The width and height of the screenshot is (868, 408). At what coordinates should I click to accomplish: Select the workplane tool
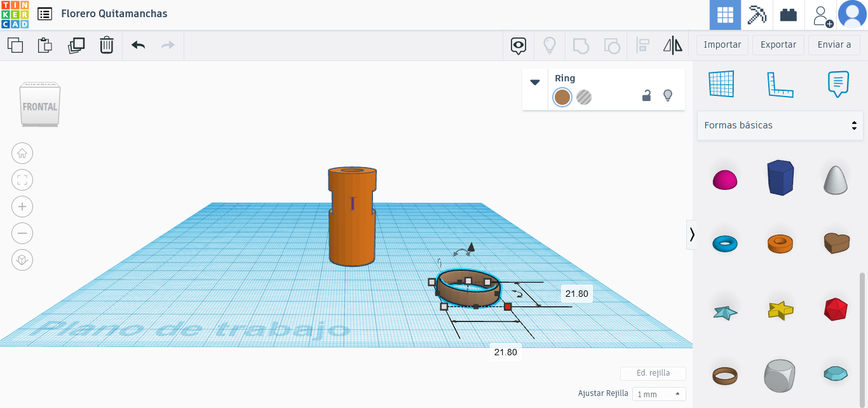coord(721,84)
